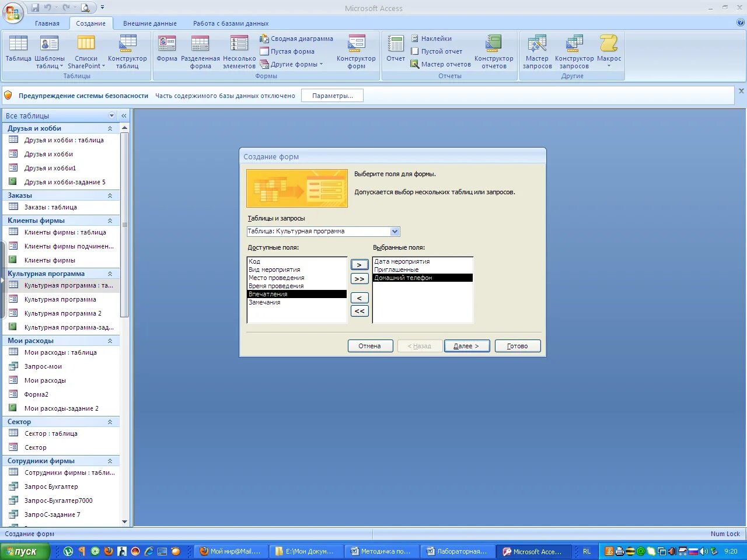Customize Quick Access toolbar dropdown
The width and height of the screenshot is (747, 560).
(103, 8)
